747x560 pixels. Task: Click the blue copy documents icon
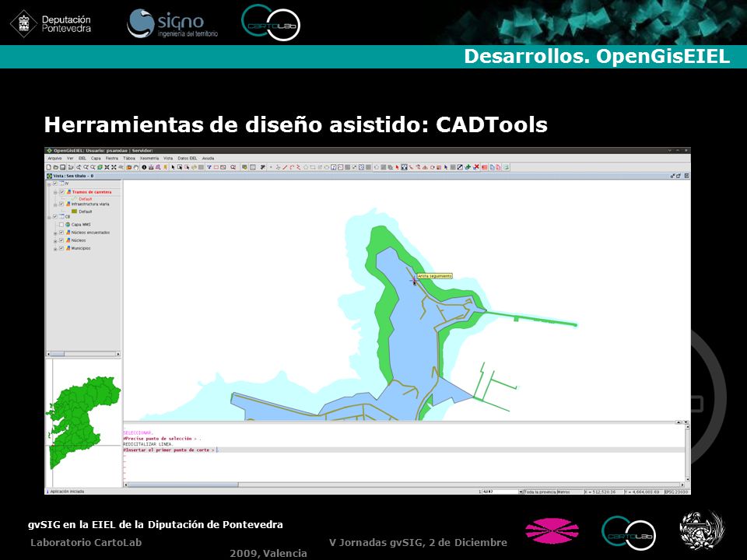[x=492, y=167]
